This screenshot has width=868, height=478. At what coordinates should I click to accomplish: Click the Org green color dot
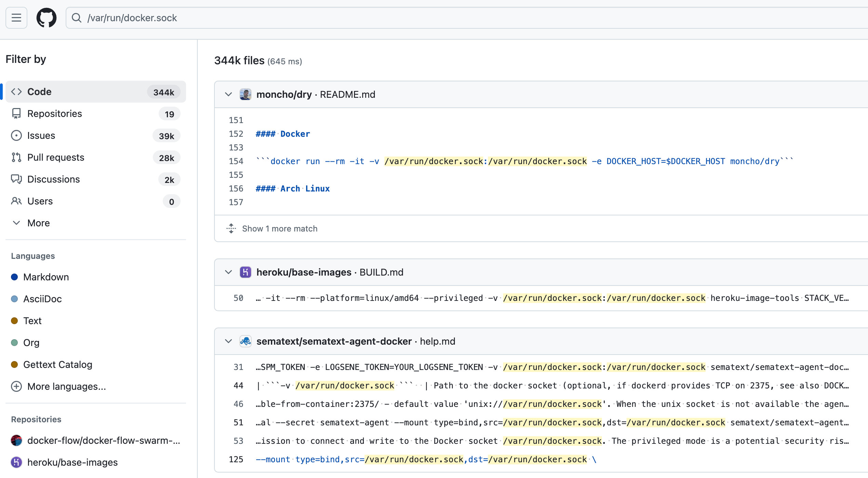tap(14, 343)
